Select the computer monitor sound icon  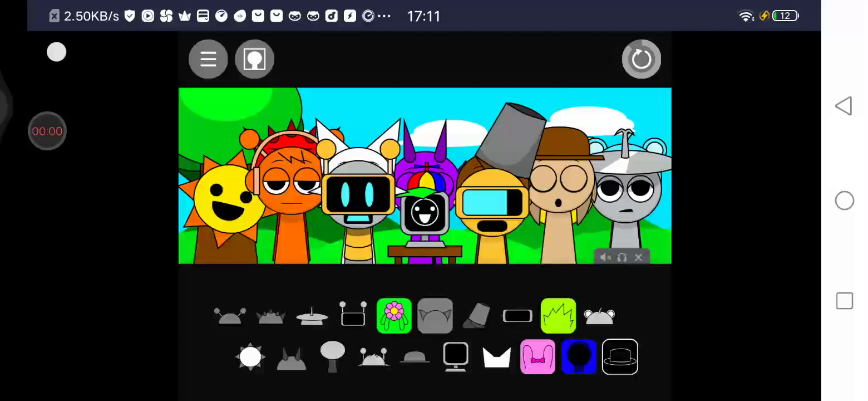(456, 357)
